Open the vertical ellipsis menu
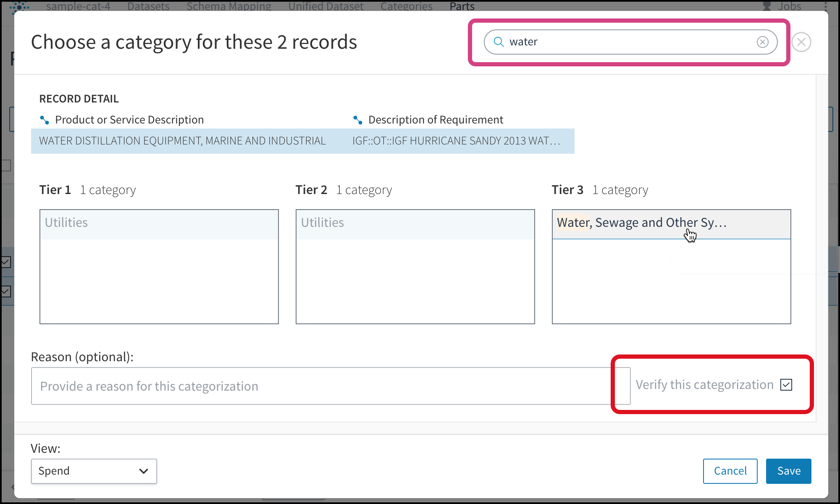Screen dimensions: 840x504 (x=825, y=6)
